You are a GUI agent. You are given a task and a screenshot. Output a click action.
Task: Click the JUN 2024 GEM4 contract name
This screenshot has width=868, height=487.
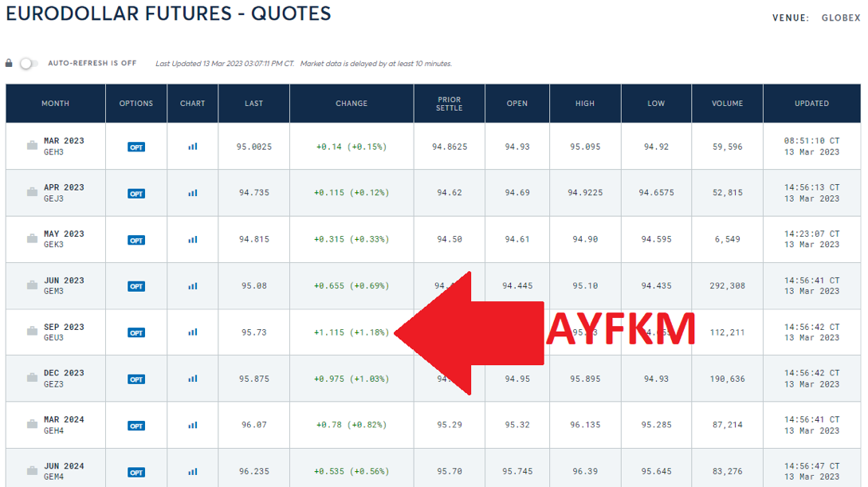[x=65, y=472]
